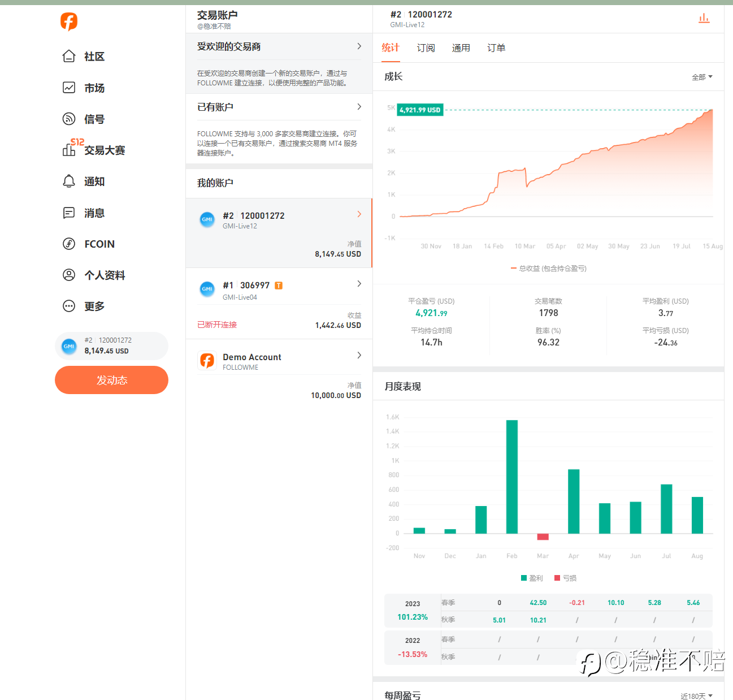Click the 我的账户 heading

215,183
